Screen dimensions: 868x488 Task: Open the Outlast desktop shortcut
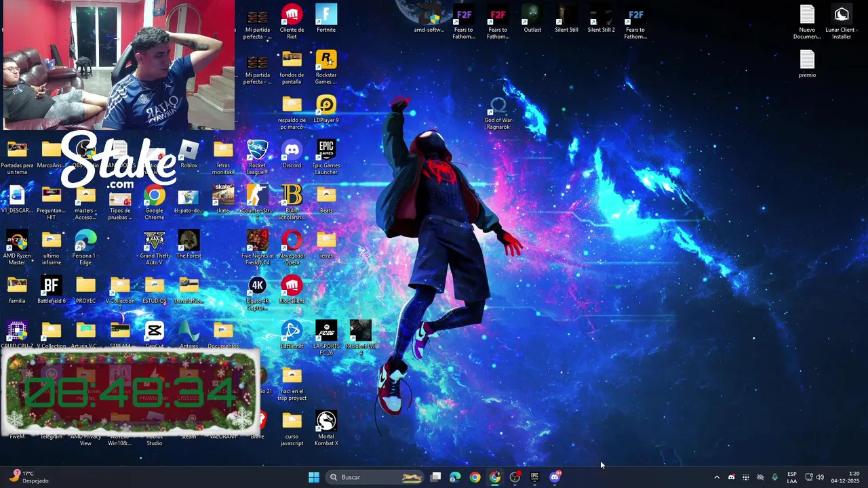click(532, 19)
